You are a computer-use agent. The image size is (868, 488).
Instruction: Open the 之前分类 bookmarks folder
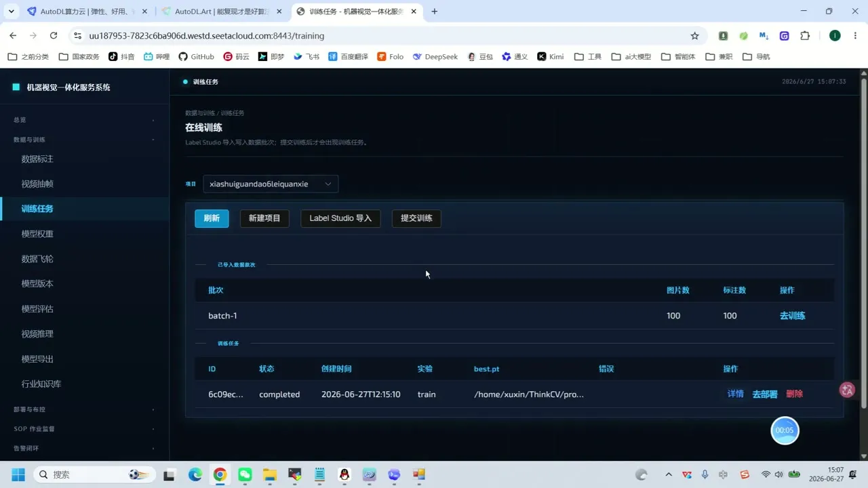28,56
